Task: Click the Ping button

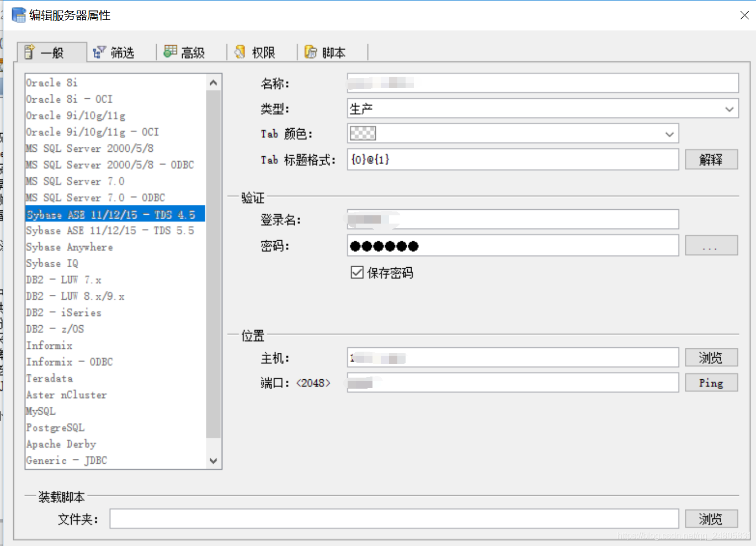Action: [711, 383]
